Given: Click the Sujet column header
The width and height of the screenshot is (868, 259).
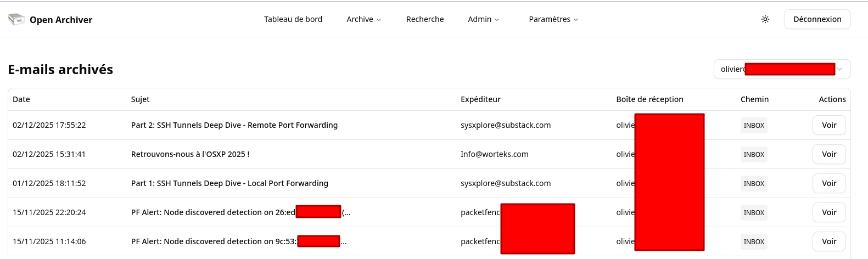Looking at the screenshot, I should (141, 99).
